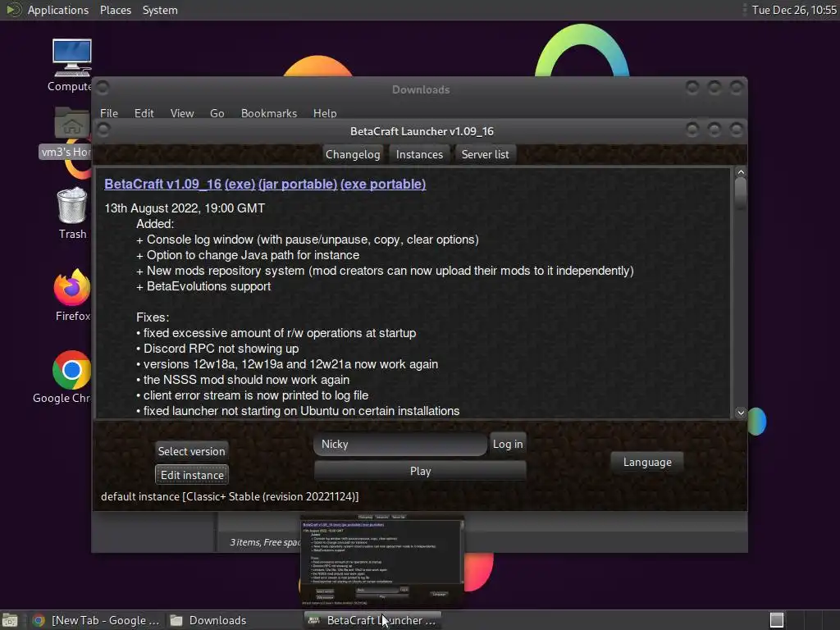Click the changelog scroll up arrow

[741, 172]
